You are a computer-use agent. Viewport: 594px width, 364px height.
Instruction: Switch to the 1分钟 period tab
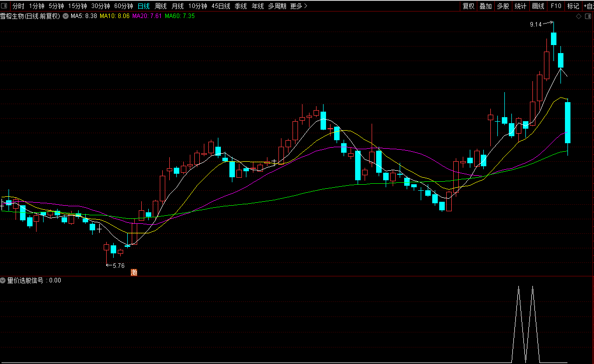click(x=37, y=6)
